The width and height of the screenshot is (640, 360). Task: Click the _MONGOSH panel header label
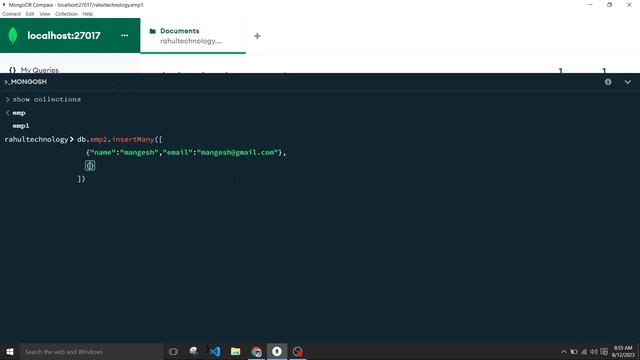tap(26, 82)
